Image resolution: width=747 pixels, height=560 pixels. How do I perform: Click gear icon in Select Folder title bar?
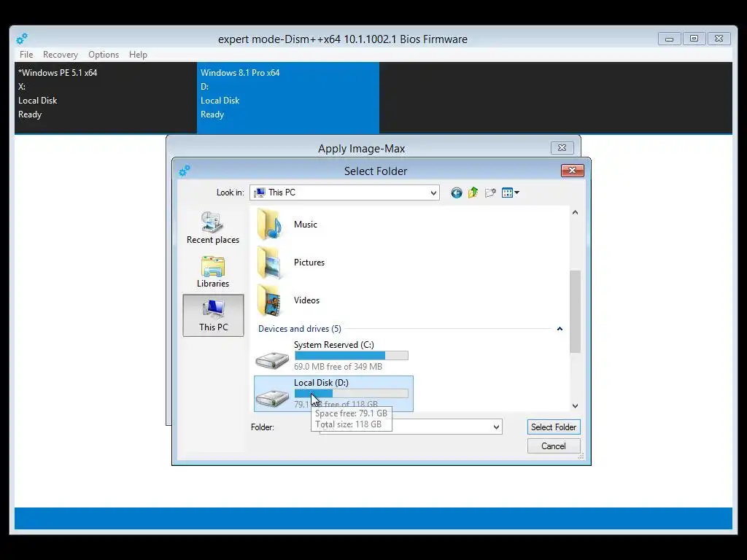185,170
